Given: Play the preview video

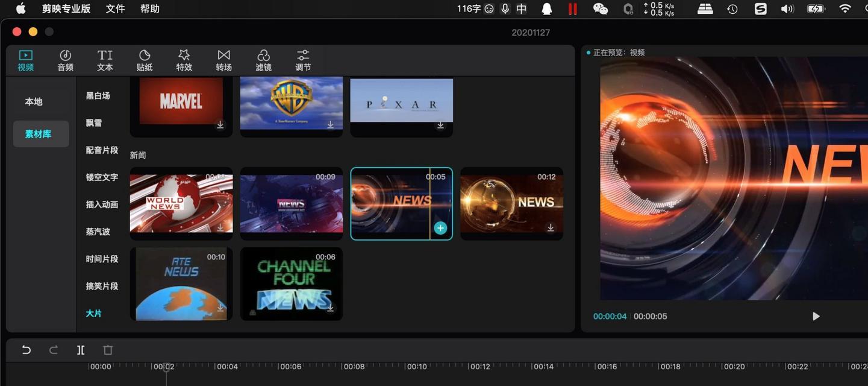Looking at the screenshot, I should (816, 316).
